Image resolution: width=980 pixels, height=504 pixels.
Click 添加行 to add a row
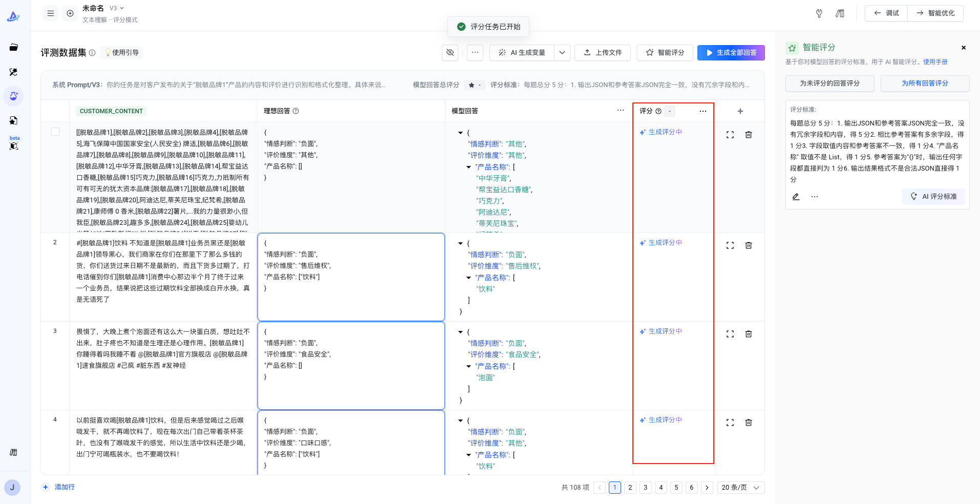59,487
